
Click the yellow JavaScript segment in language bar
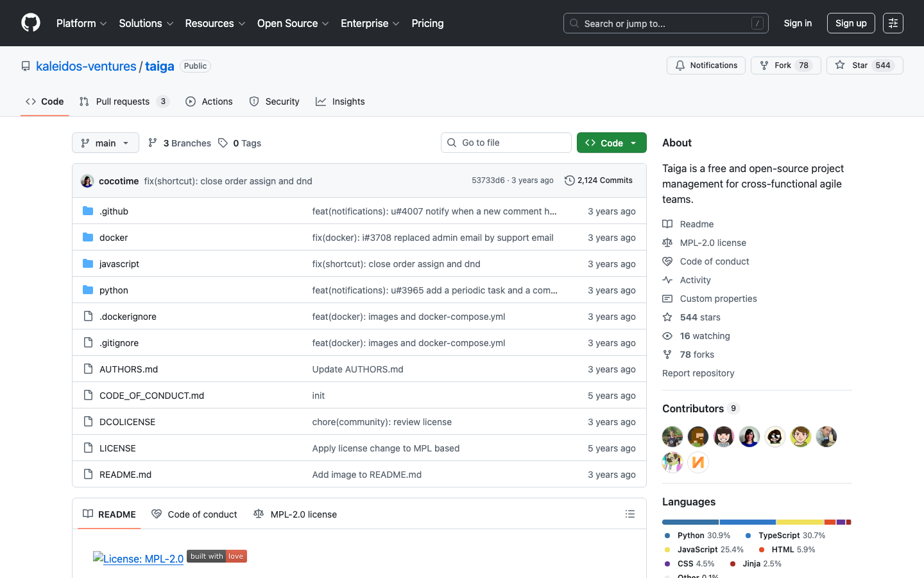(x=800, y=522)
